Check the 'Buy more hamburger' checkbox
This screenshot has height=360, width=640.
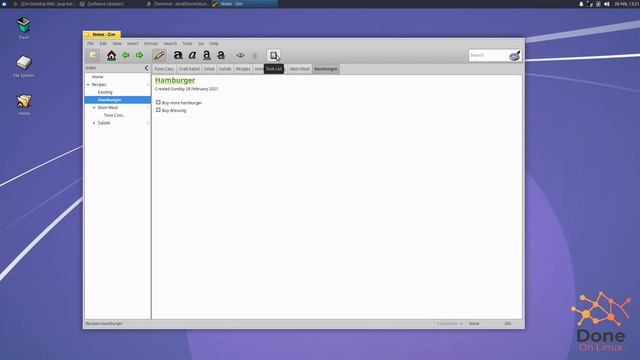[x=158, y=102]
